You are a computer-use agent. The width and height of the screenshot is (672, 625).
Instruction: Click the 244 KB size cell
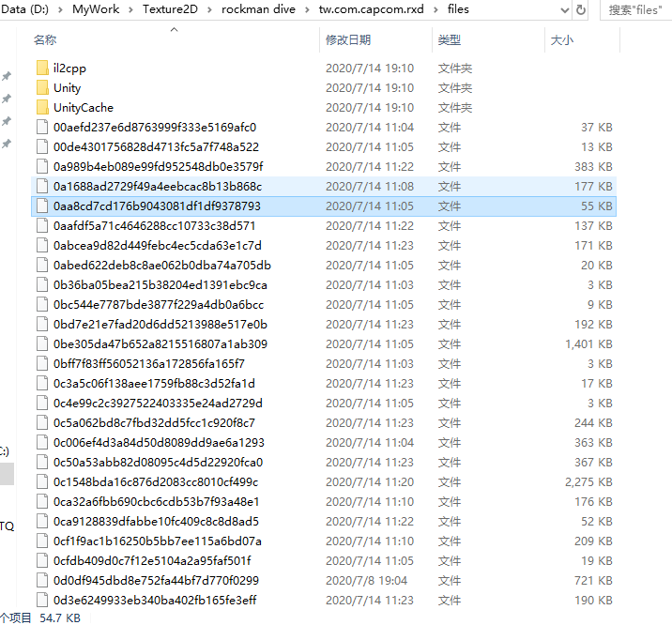(x=593, y=422)
